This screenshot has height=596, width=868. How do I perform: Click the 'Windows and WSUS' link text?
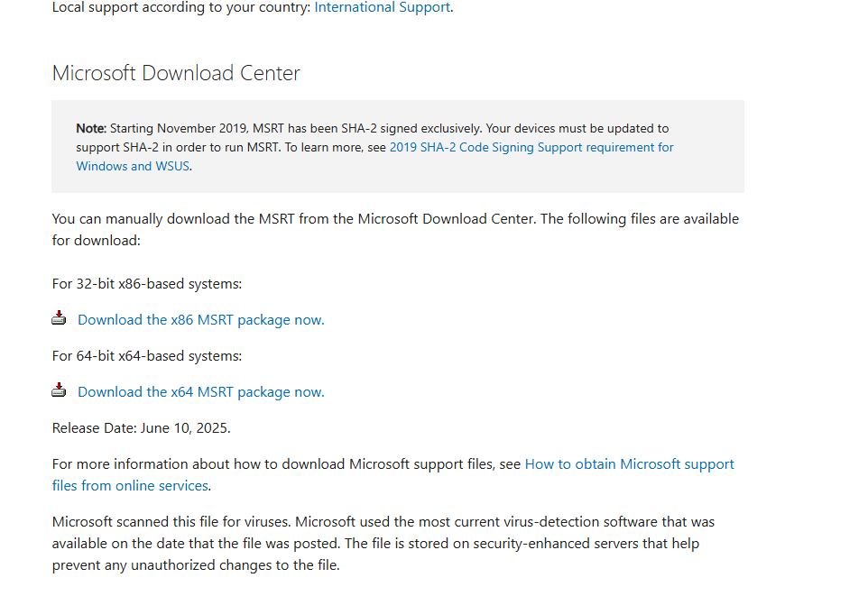point(133,166)
